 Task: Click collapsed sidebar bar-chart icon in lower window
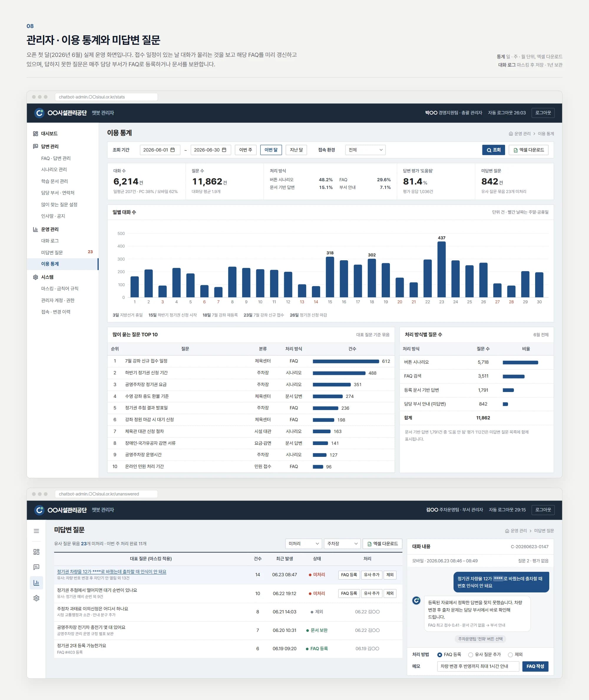[x=37, y=583]
